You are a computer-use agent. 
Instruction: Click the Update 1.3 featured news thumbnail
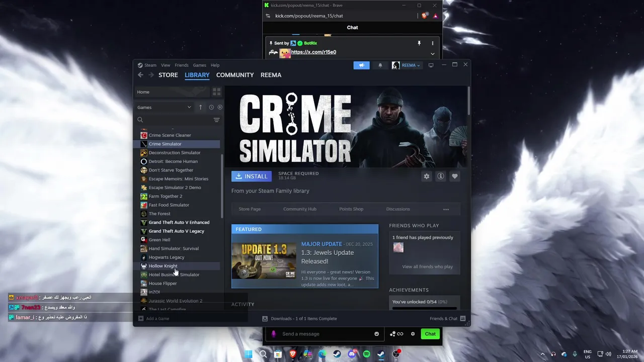(264, 261)
